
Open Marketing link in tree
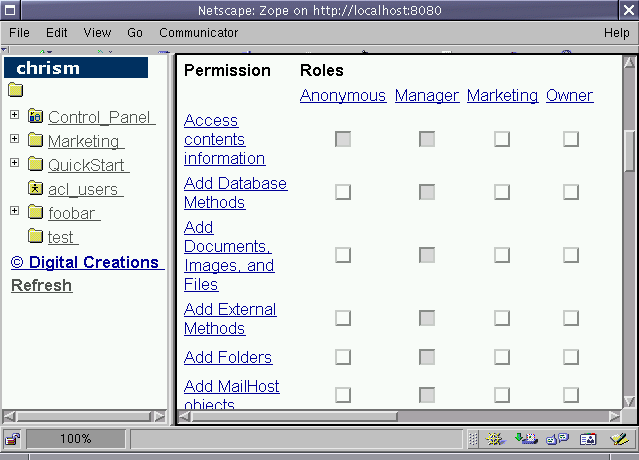click(86, 141)
